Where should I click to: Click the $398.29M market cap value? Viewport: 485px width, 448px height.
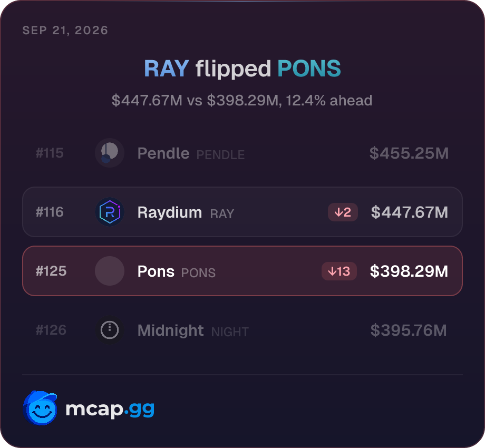click(x=409, y=271)
